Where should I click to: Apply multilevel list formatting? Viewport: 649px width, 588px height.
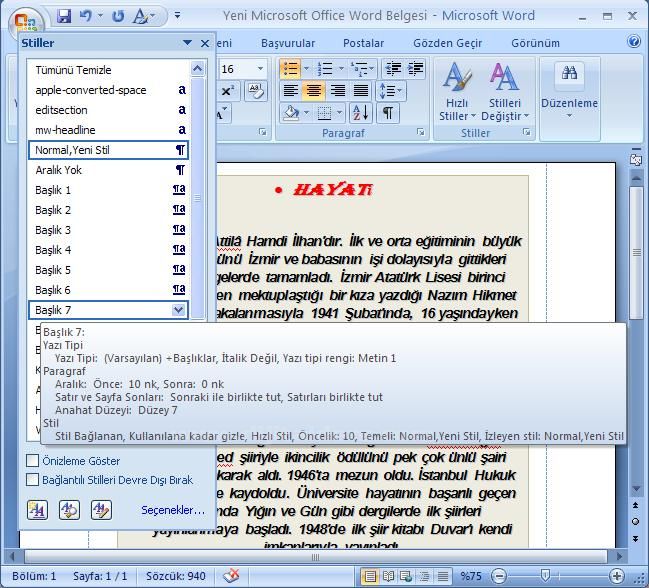pyautogui.click(x=358, y=68)
